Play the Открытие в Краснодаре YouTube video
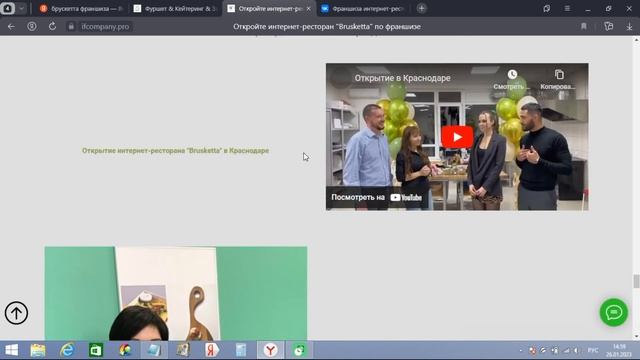The width and height of the screenshot is (640, 360). coord(457,137)
